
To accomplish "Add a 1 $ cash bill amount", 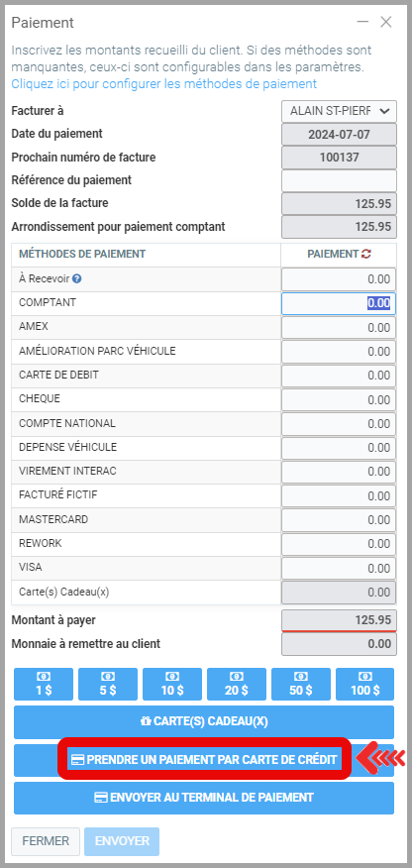I will pyautogui.click(x=44, y=685).
